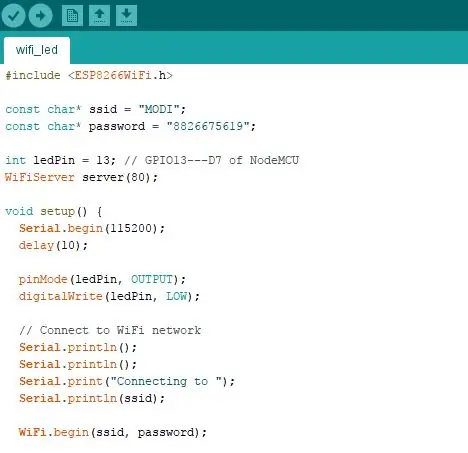Click on the delay(10) statement
The width and height of the screenshot is (468, 453).
[x=53, y=245]
